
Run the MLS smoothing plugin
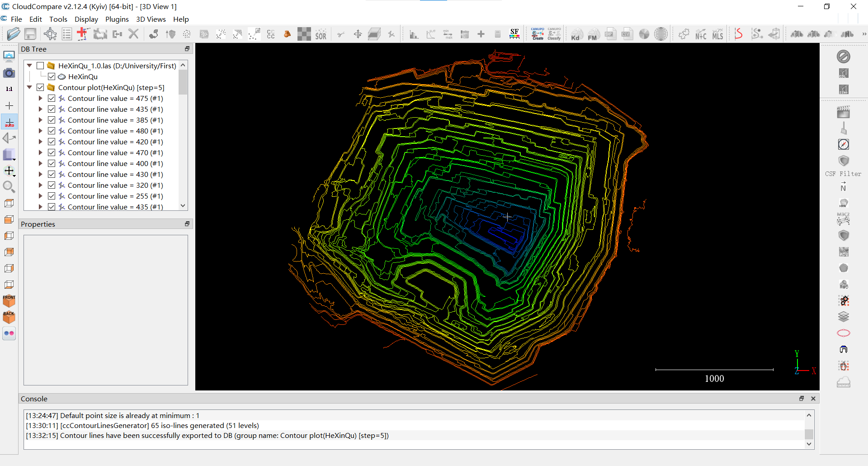pyautogui.click(x=718, y=34)
